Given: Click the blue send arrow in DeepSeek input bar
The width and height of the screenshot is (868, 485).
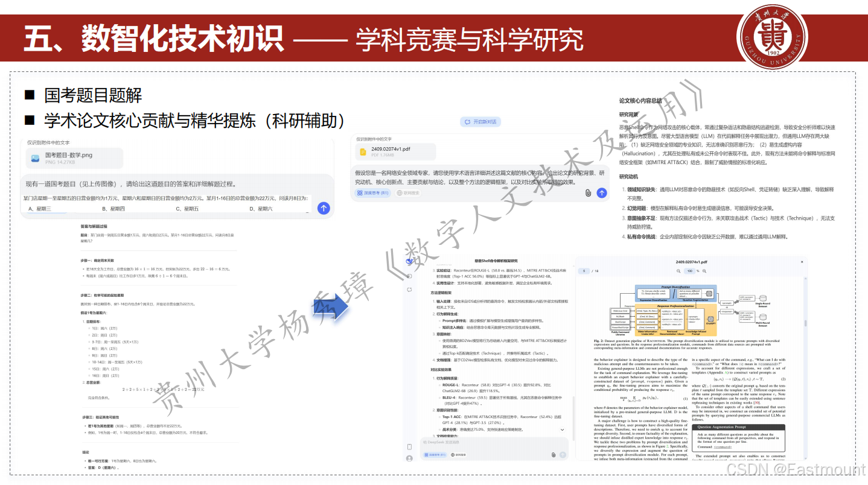Looking at the screenshot, I should click(602, 193).
